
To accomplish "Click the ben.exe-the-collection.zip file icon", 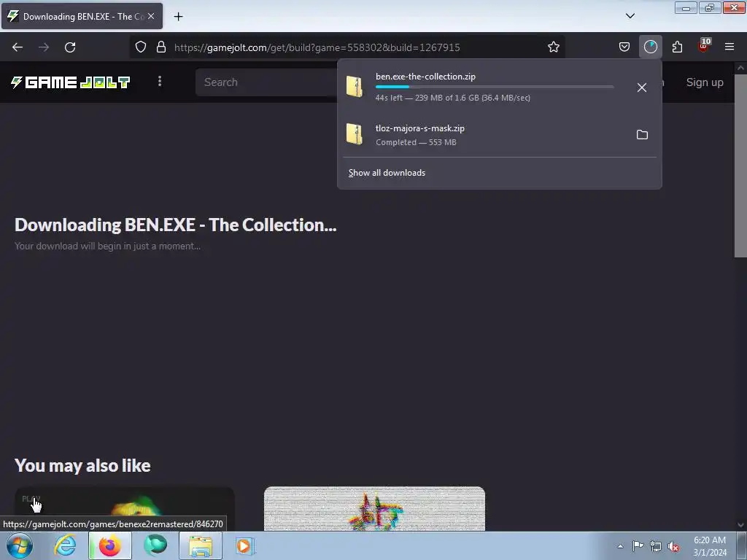I will click(x=355, y=87).
